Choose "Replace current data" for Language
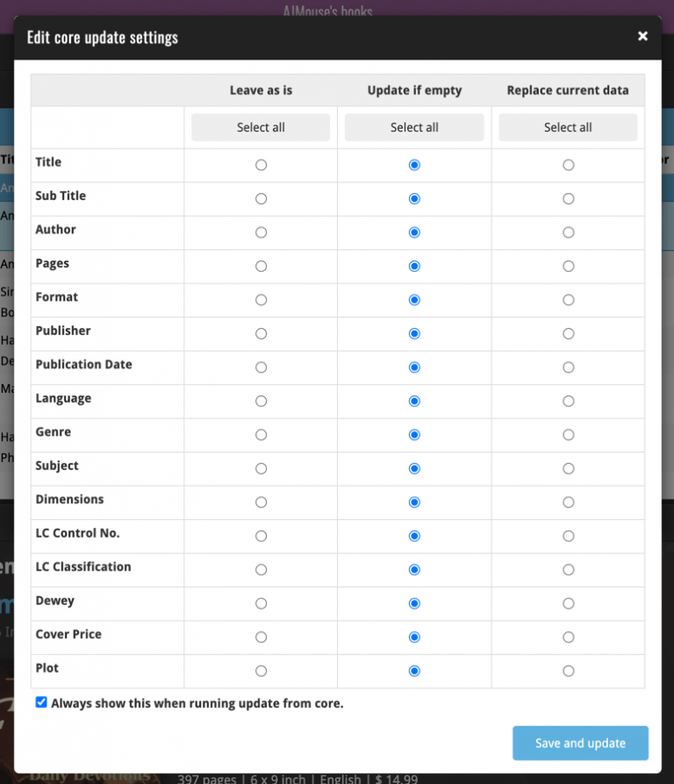 pos(568,401)
